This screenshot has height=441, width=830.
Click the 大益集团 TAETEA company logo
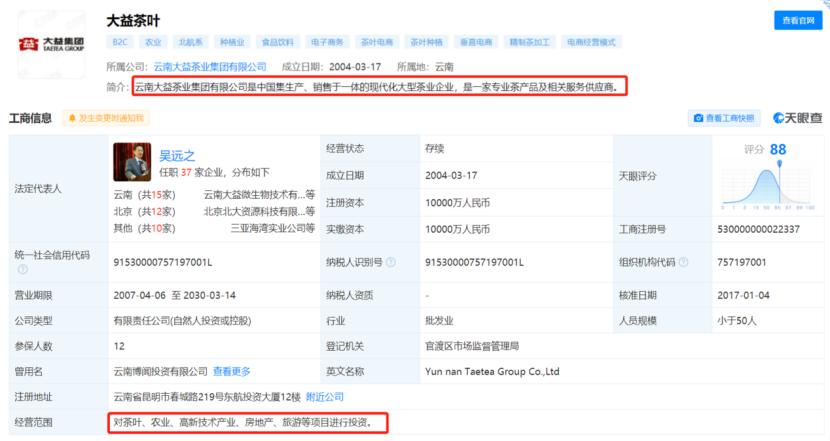(51, 44)
